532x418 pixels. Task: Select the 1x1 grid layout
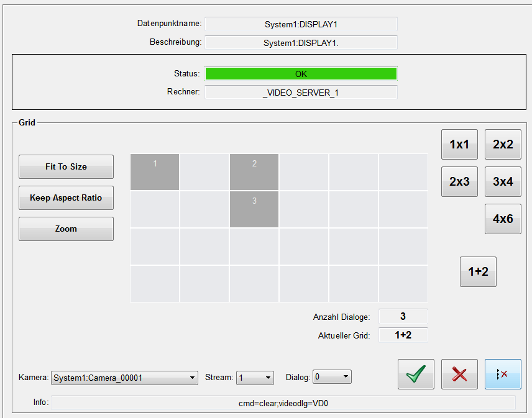click(459, 145)
